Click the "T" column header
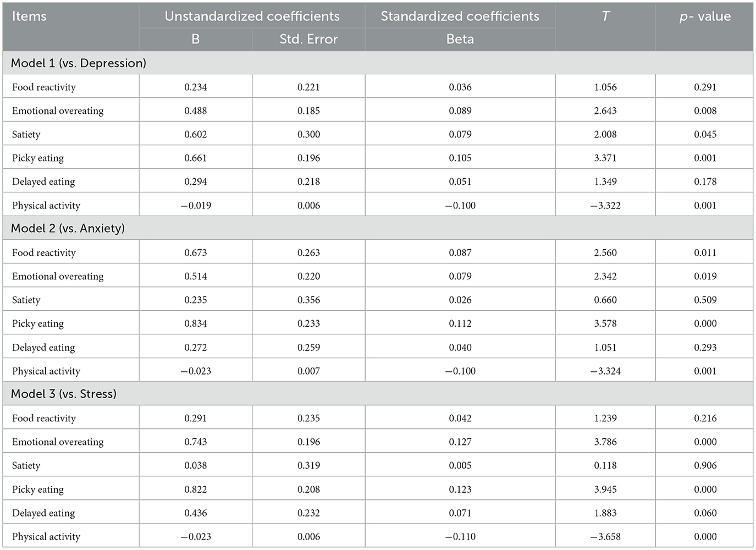The width and height of the screenshot is (756, 550). click(x=605, y=16)
